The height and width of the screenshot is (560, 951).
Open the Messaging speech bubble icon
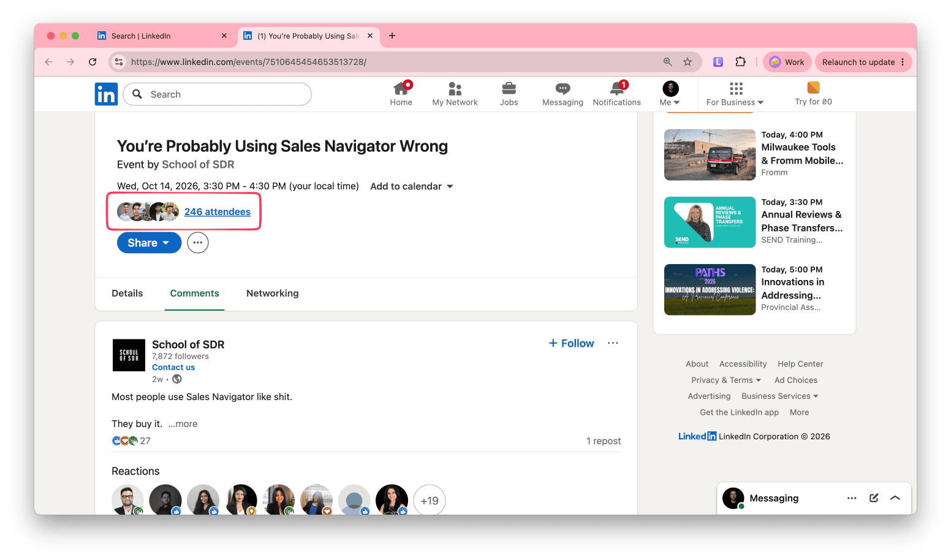tap(563, 88)
